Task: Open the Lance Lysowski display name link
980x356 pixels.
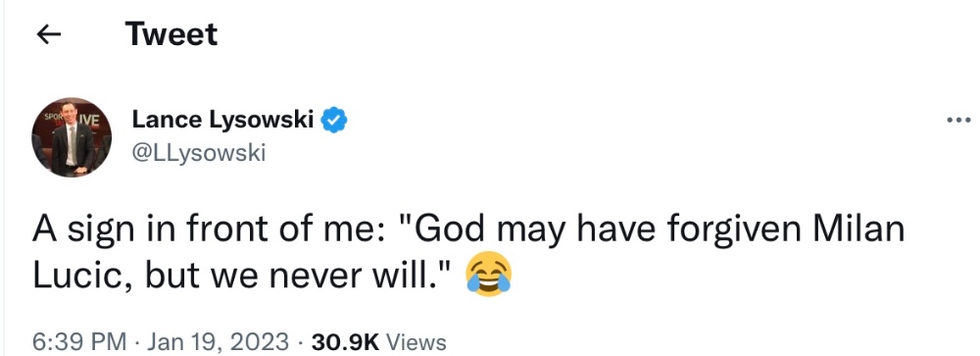Action: [222, 119]
